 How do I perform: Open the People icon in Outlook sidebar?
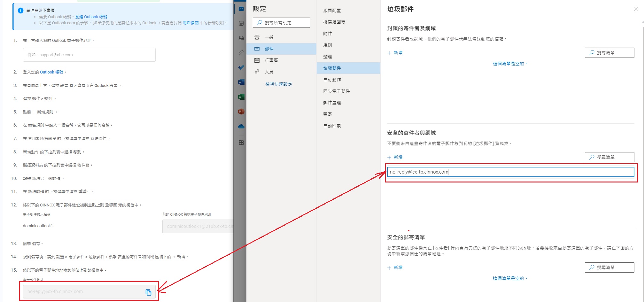[x=241, y=38]
